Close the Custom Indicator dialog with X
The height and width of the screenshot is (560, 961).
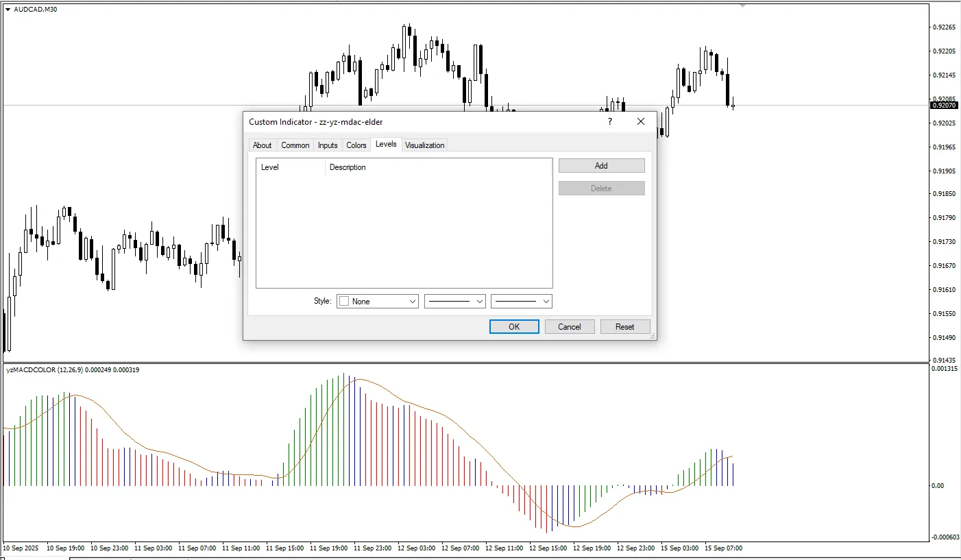tap(641, 121)
